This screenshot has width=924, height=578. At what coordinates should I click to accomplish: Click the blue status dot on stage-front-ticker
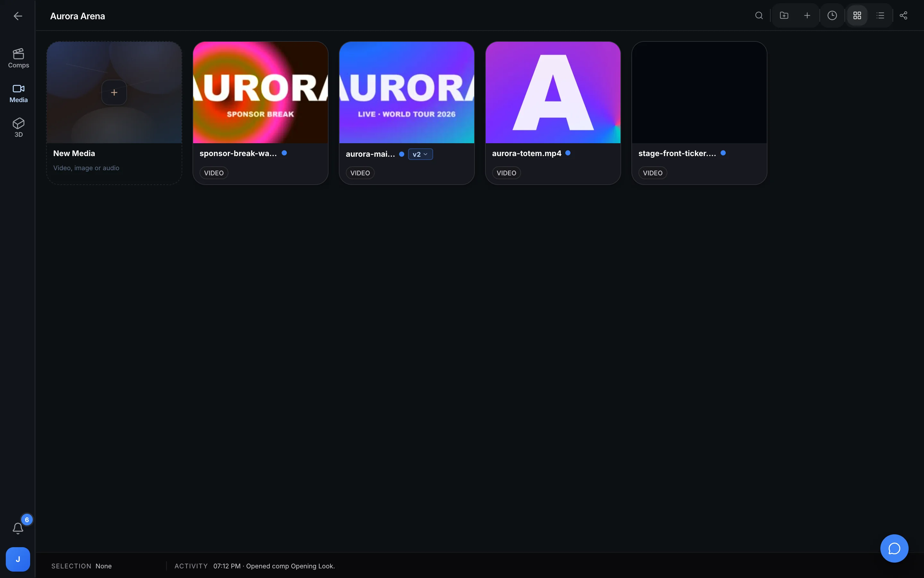pos(723,153)
